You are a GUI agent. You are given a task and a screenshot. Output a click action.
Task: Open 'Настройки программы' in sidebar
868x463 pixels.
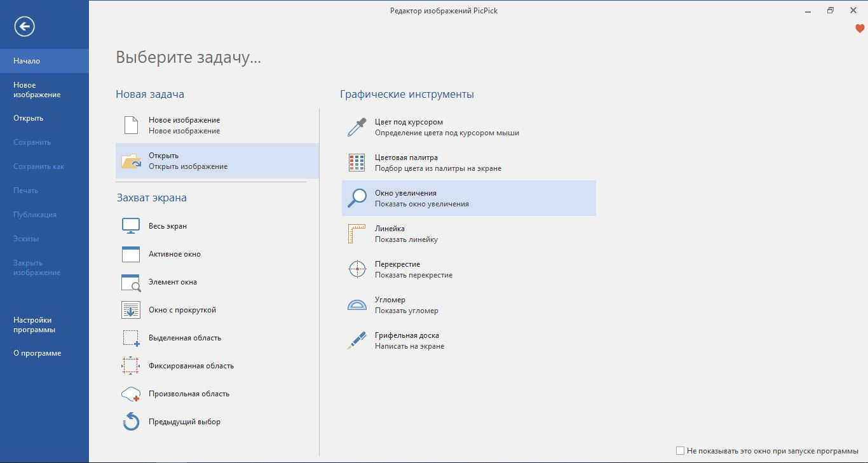point(34,325)
